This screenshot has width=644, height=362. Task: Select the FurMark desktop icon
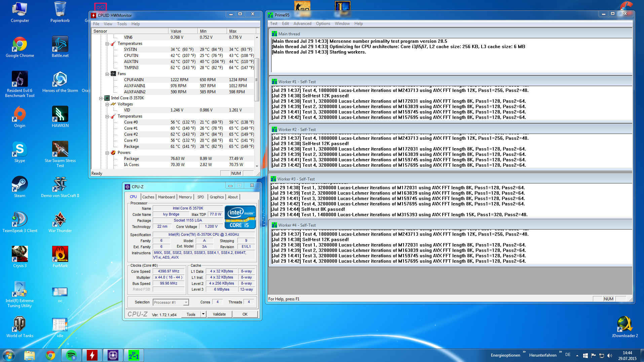click(60, 257)
